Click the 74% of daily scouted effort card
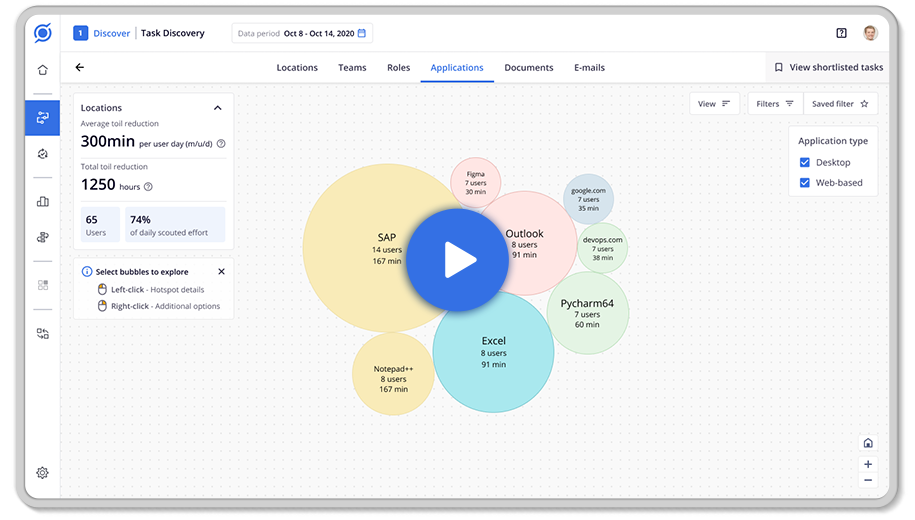 click(175, 225)
